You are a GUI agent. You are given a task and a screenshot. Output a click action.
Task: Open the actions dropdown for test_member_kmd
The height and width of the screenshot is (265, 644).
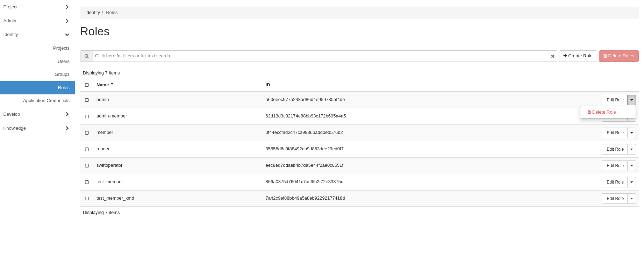pyautogui.click(x=631, y=199)
